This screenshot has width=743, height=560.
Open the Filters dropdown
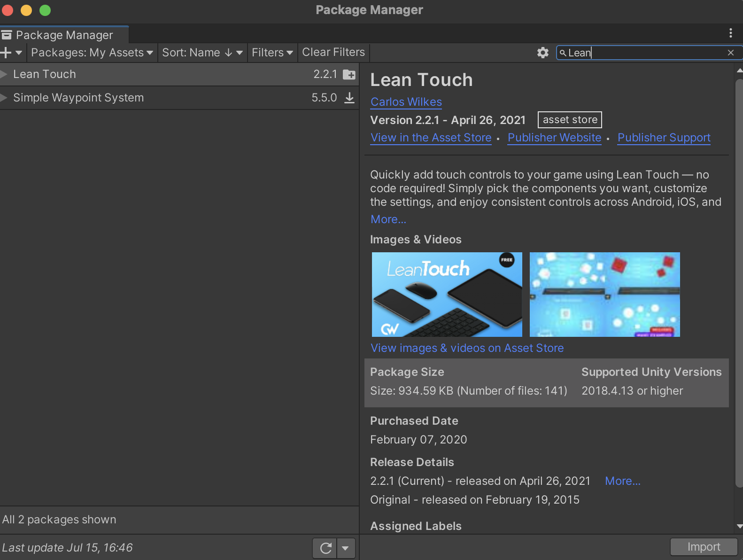pyautogui.click(x=272, y=53)
